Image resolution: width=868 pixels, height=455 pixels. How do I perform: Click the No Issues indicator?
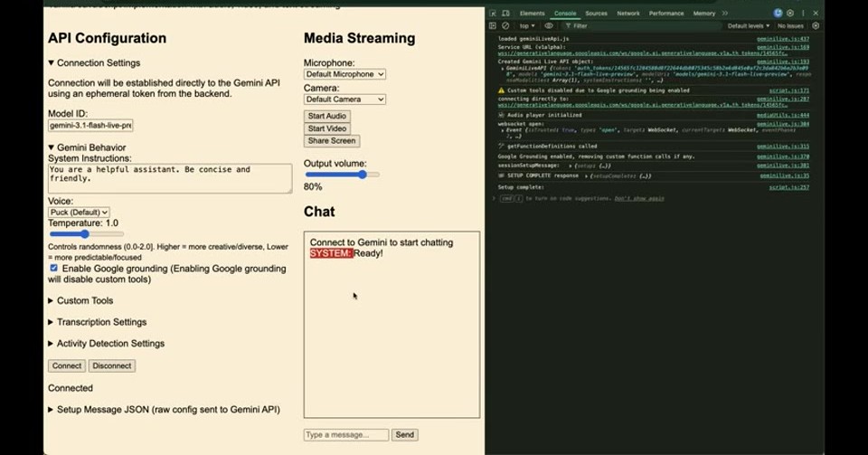coord(790,25)
